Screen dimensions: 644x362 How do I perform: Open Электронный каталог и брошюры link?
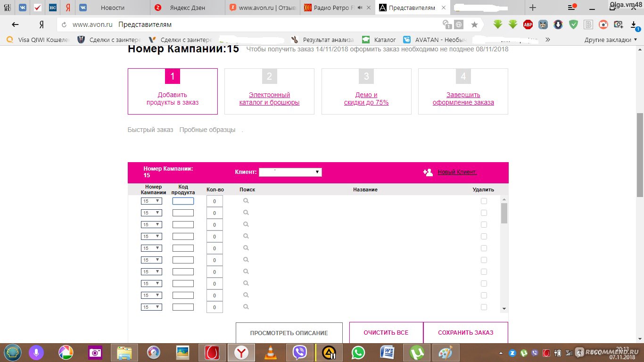point(269,99)
